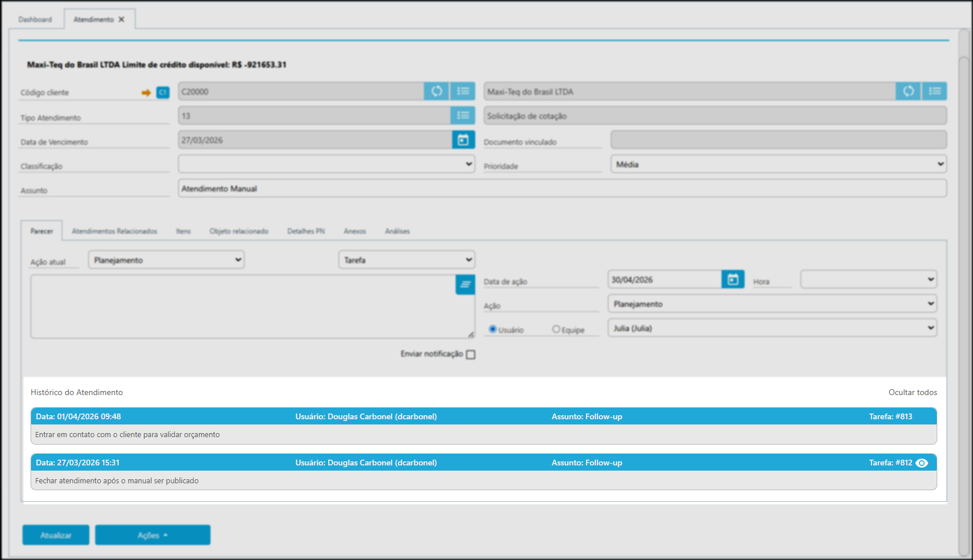Select the Usuário radio button
This screenshot has height=560, width=973.
[493, 329]
